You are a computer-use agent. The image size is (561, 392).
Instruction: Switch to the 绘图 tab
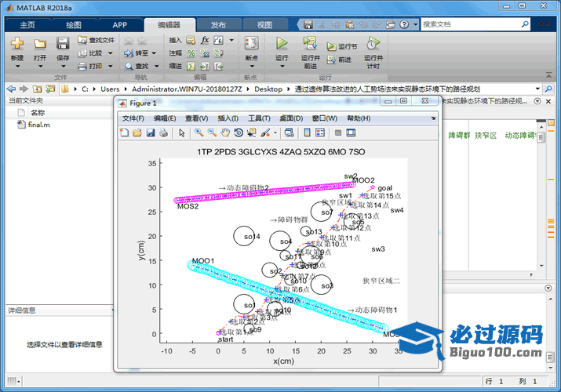click(74, 24)
